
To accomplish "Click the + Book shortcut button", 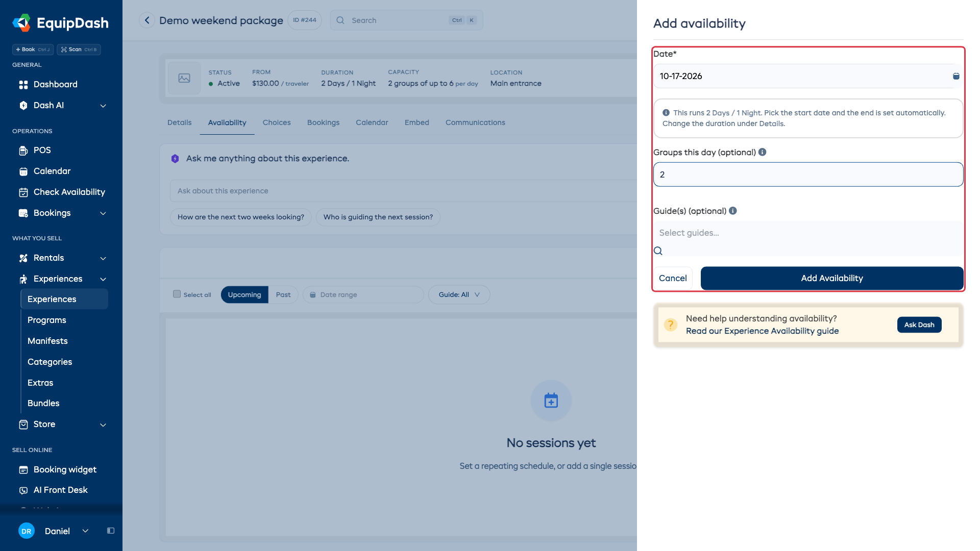I will click(33, 49).
